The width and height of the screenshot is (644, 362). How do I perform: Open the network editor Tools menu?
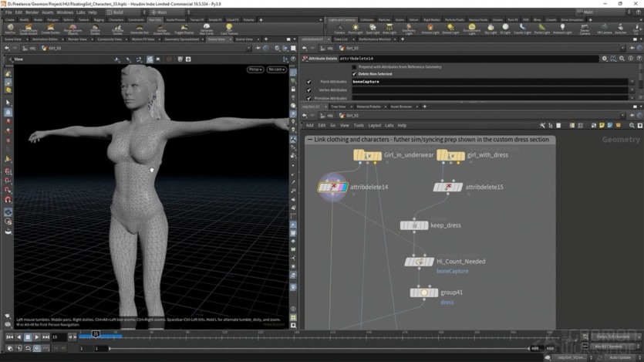point(359,125)
